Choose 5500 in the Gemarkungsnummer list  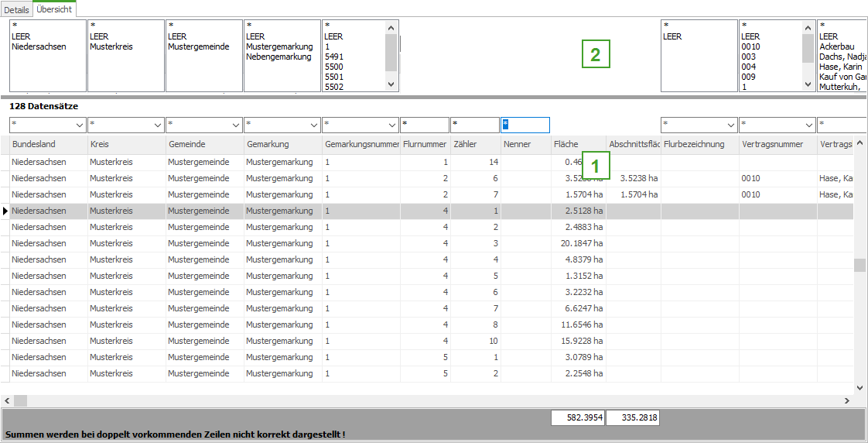pyautogui.click(x=333, y=67)
